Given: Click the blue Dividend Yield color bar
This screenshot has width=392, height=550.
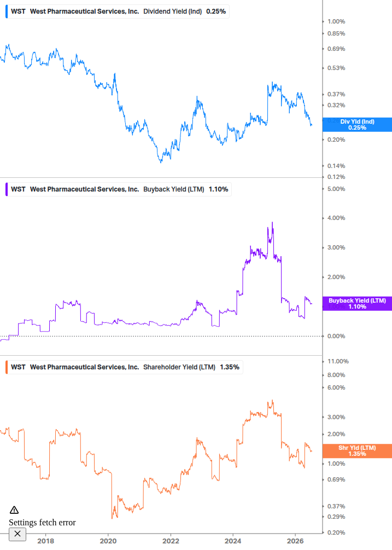Looking at the screenshot, I should 7,11.
